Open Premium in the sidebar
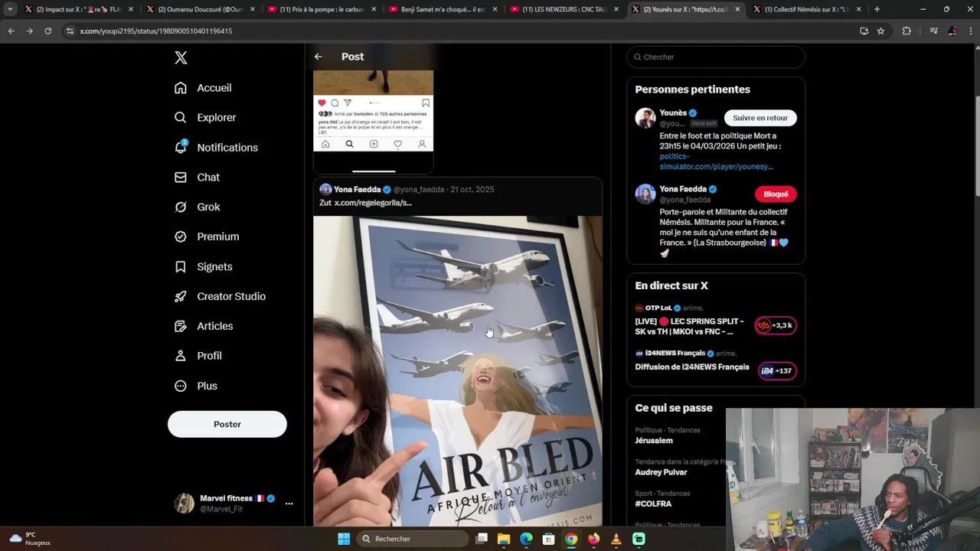The height and width of the screenshot is (551, 980). tap(207, 237)
